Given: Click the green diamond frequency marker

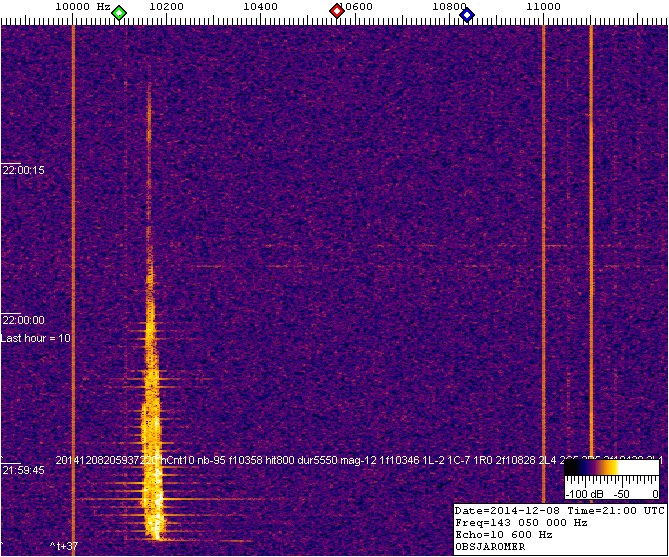Looking at the screenshot, I should (x=119, y=13).
